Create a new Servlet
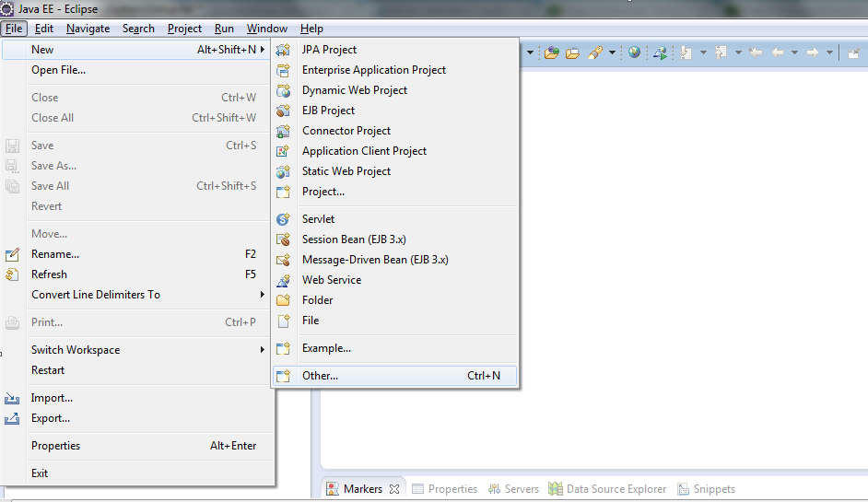Image resolution: width=868 pixels, height=502 pixels. pyautogui.click(x=395, y=219)
